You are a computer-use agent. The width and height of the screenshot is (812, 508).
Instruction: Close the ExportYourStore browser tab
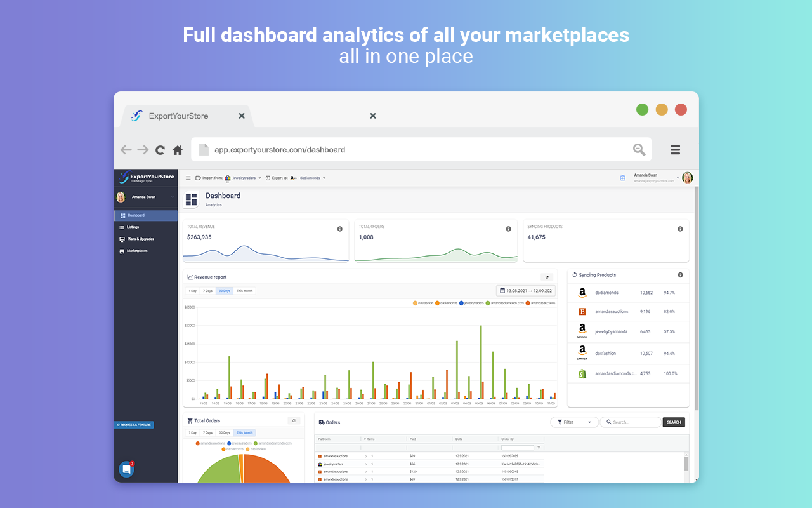242,116
